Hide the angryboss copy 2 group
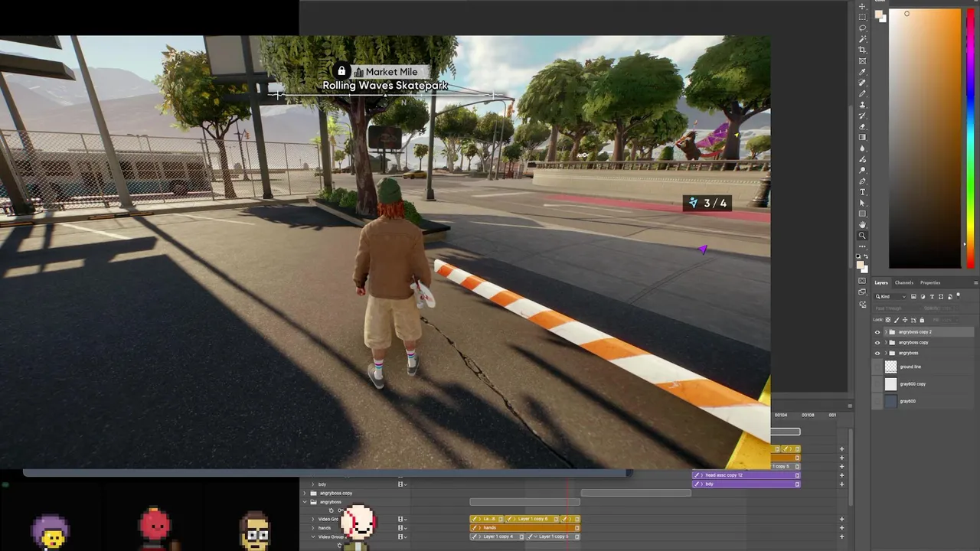 [877, 332]
